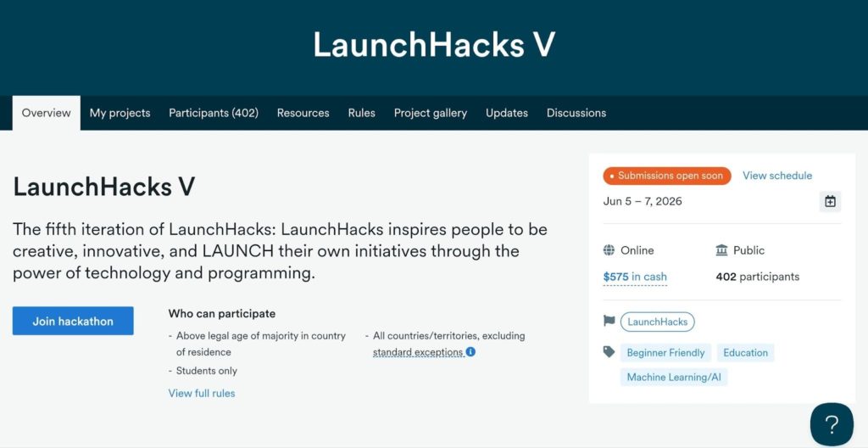Switch to My projects tab
Screen dimensions: 868x448
click(x=120, y=113)
